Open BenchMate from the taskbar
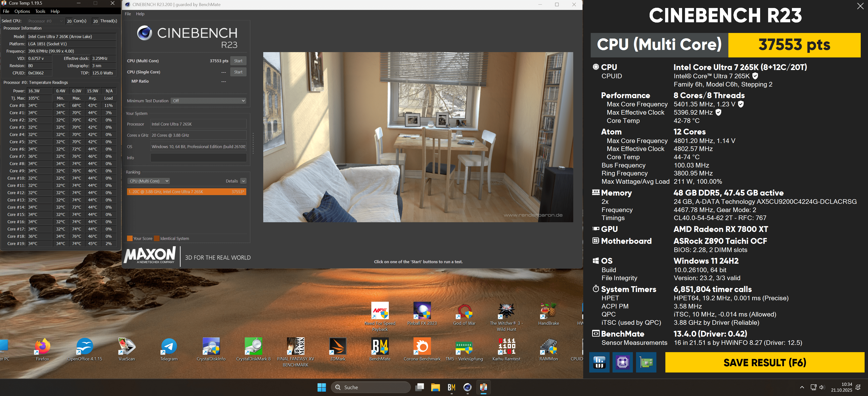This screenshot has width=868, height=396. pos(451,387)
